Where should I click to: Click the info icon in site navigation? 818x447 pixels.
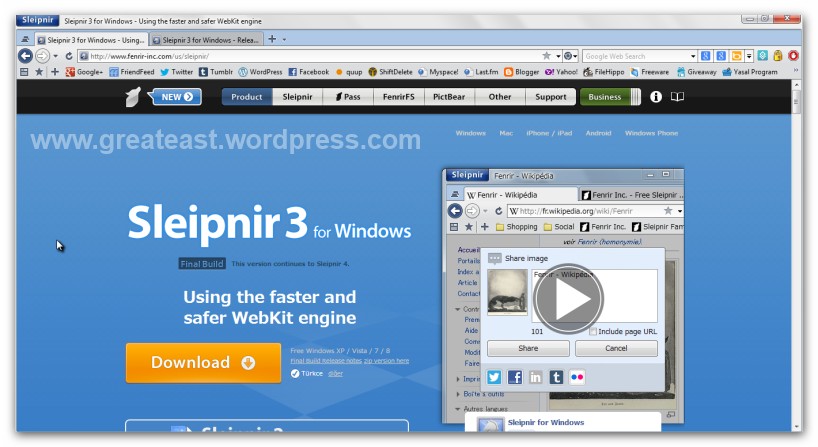pyautogui.click(x=656, y=97)
